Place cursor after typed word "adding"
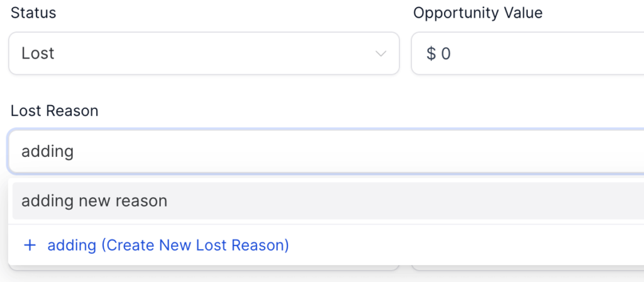 coord(75,152)
